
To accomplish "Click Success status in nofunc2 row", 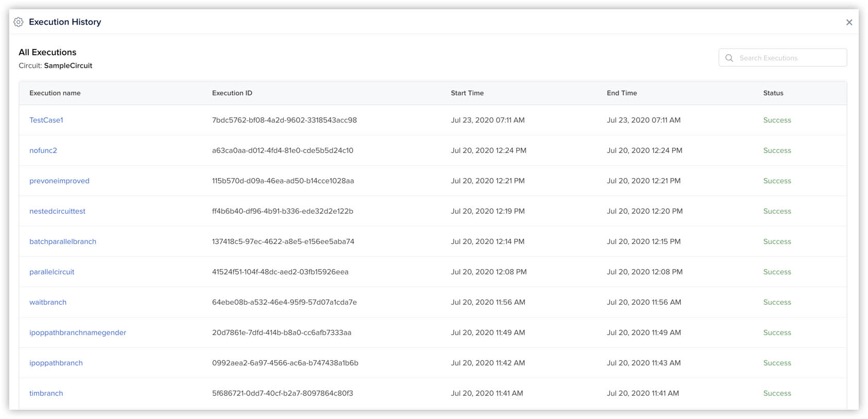I will point(777,150).
